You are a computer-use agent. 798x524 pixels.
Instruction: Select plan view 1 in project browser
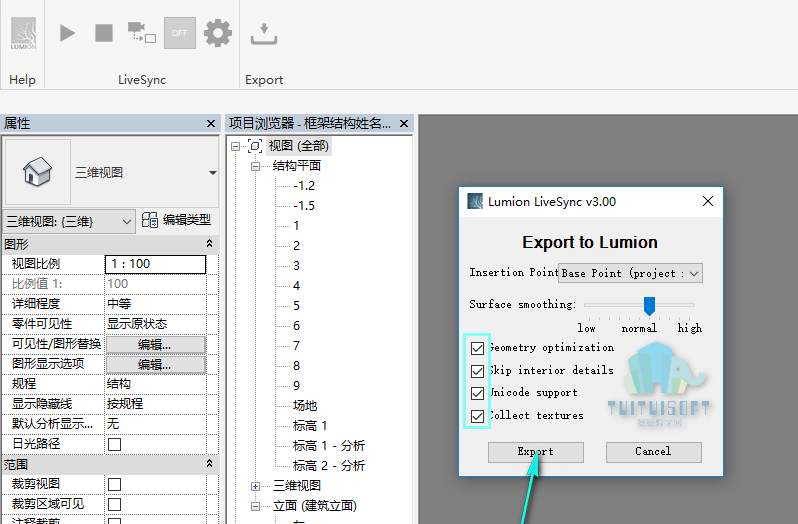click(296, 226)
